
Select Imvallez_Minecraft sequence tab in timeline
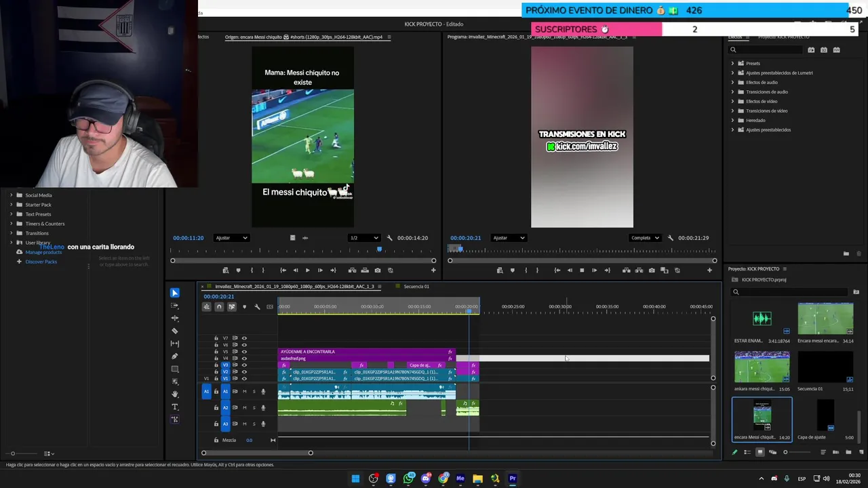point(294,287)
